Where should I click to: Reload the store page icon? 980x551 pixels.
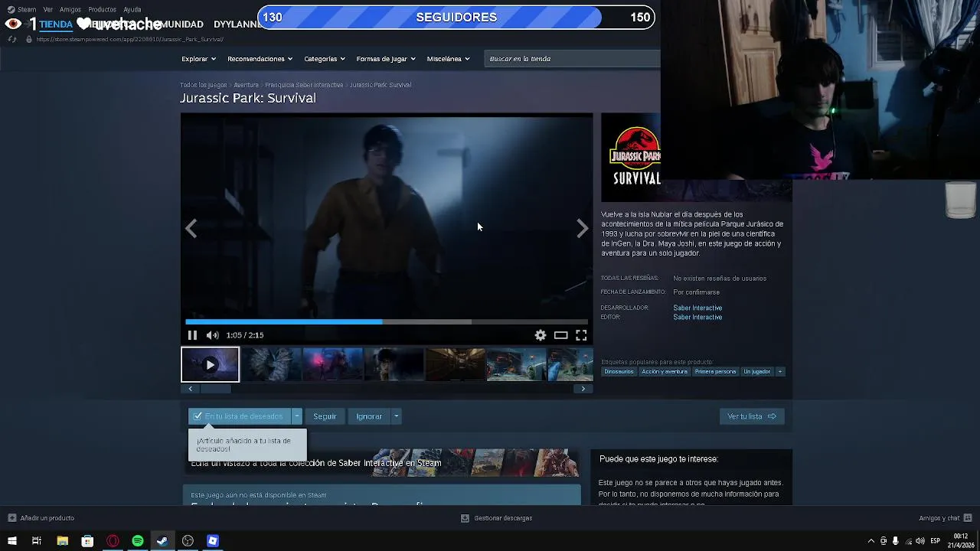click(x=12, y=39)
